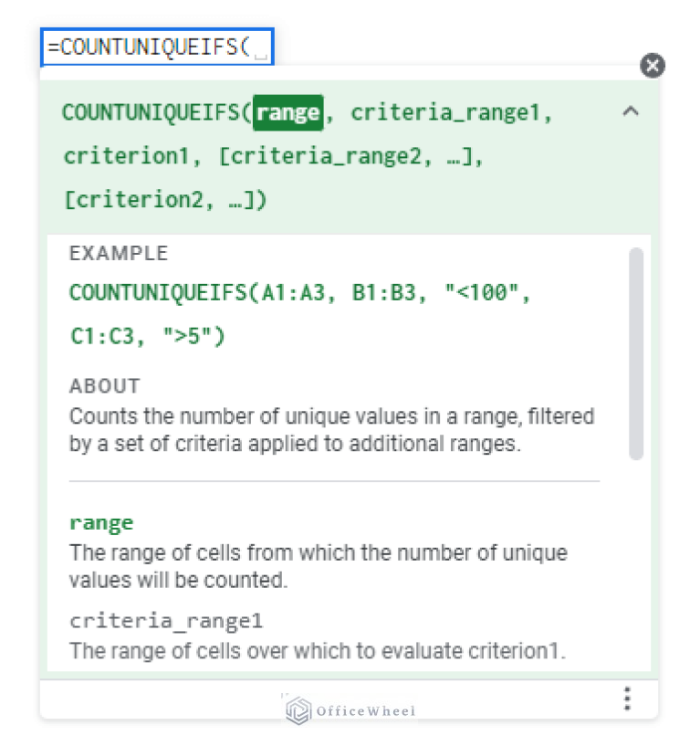Click the example formula's first line
Viewport: 700px width, 746px height.
299,293
